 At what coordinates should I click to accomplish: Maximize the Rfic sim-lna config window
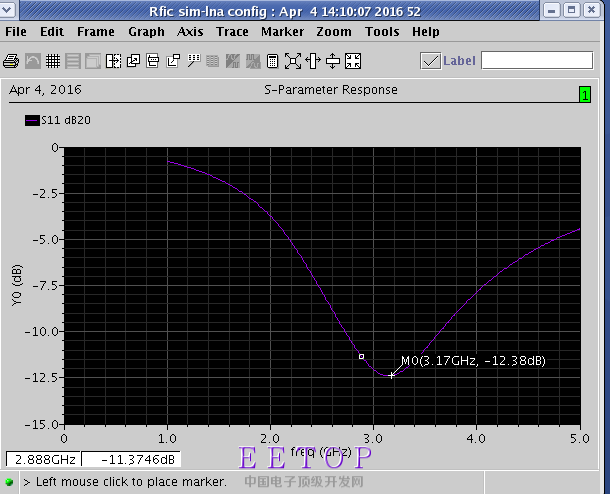571,10
